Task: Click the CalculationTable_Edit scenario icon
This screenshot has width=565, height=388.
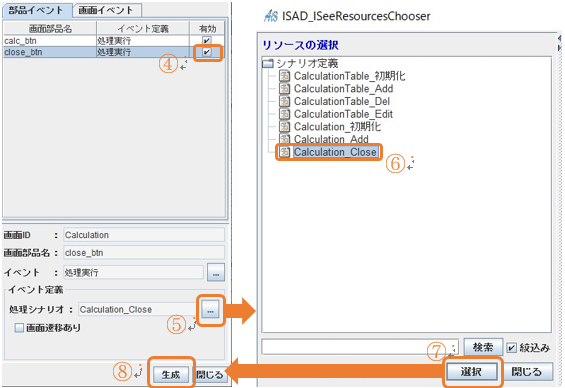Action: coord(285,114)
